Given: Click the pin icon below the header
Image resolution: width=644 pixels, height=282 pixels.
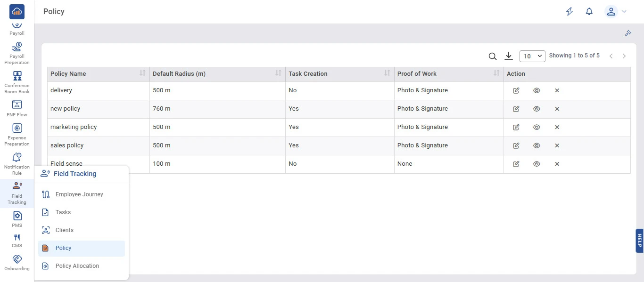Looking at the screenshot, I should (627, 33).
